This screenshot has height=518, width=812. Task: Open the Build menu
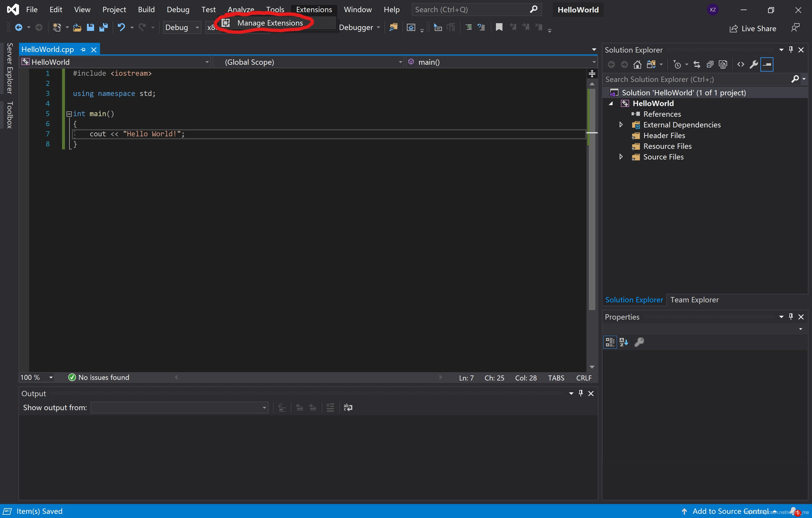[146, 10]
